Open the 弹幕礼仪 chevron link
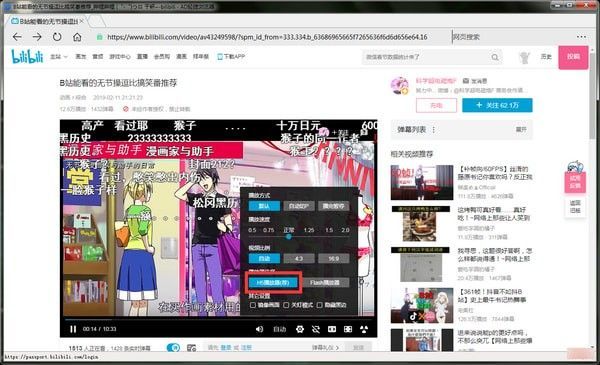Viewport: 600px width, 365px height. tap(326, 348)
